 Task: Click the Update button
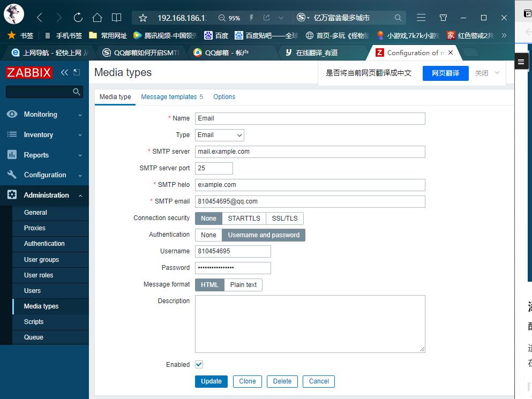(x=211, y=381)
